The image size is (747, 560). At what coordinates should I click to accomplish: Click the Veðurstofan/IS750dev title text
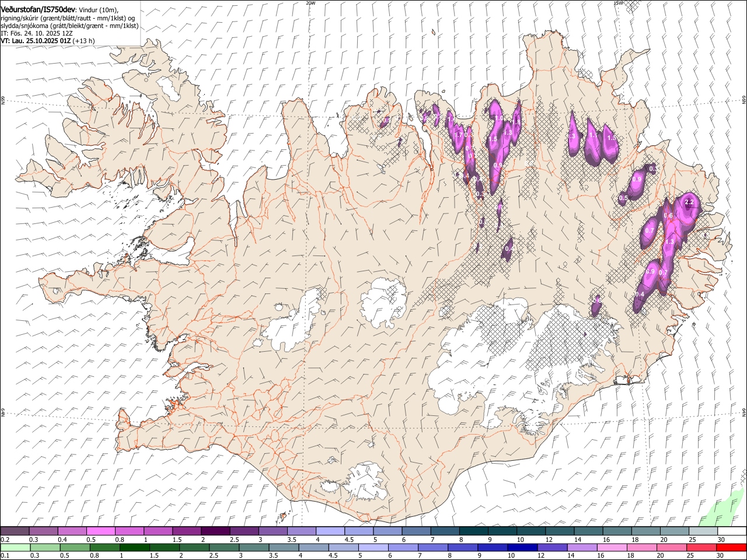click(38, 9)
